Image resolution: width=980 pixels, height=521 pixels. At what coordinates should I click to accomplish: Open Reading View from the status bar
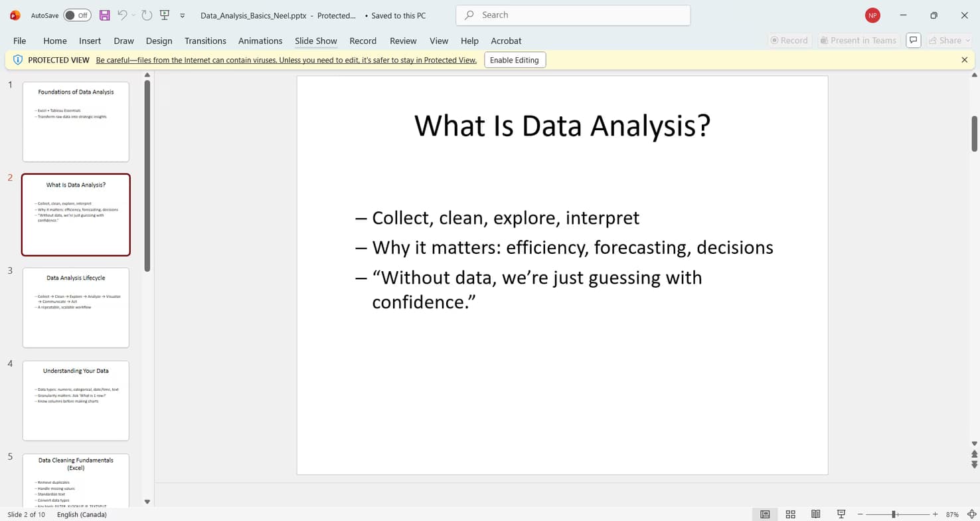(815, 514)
